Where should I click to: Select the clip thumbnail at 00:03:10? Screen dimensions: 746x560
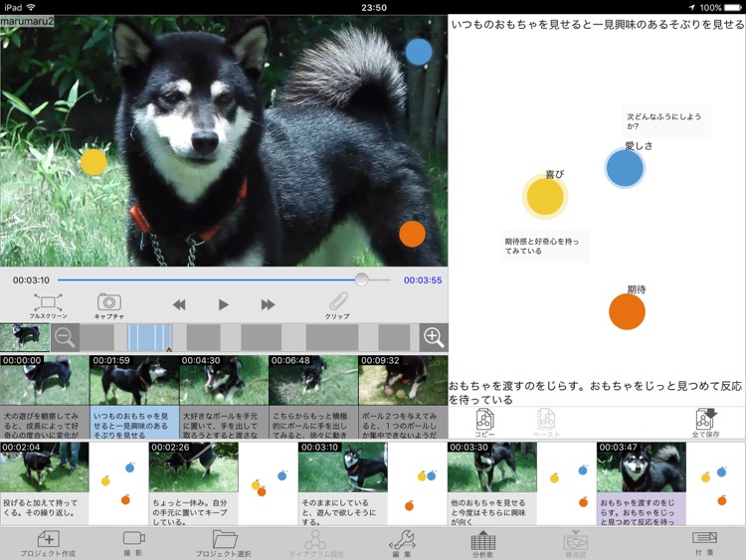343,467
